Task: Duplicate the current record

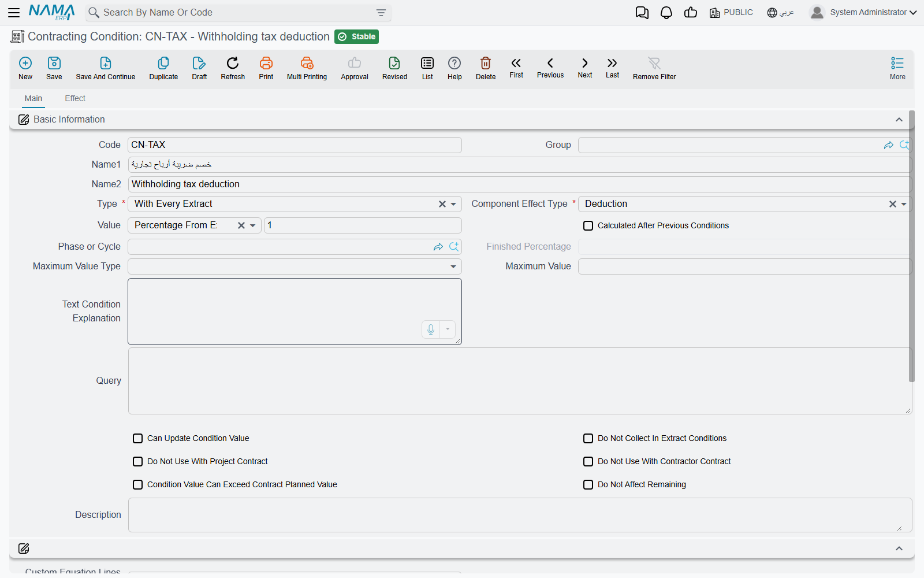Action: (163, 63)
